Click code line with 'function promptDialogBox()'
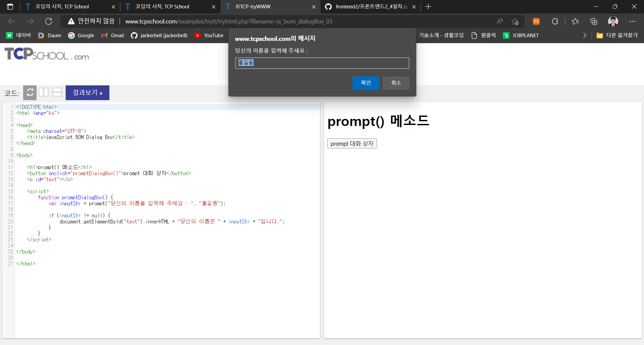 point(75,197)
